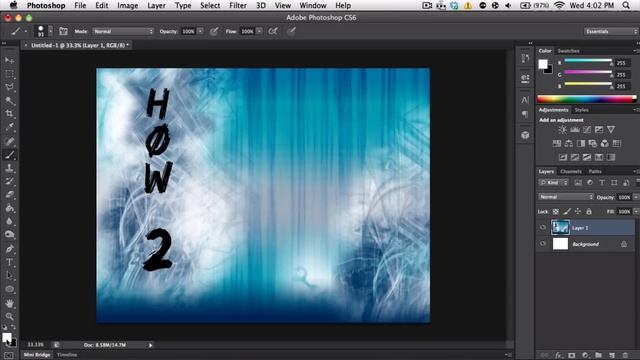The height and width of the screenshot is (360, 640).
Task: Open layer Opacity arrow in Layers panel
Action: click(x=636, y=197)
